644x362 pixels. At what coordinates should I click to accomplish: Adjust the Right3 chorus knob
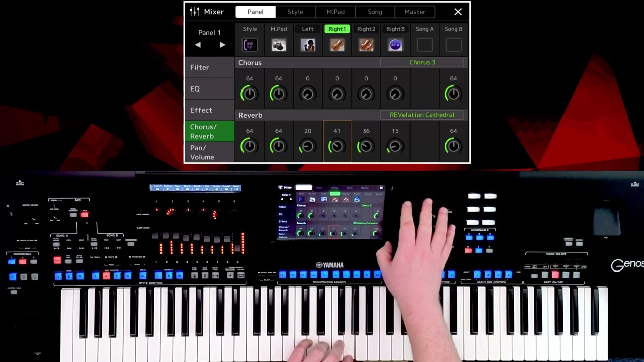[395, 94]
